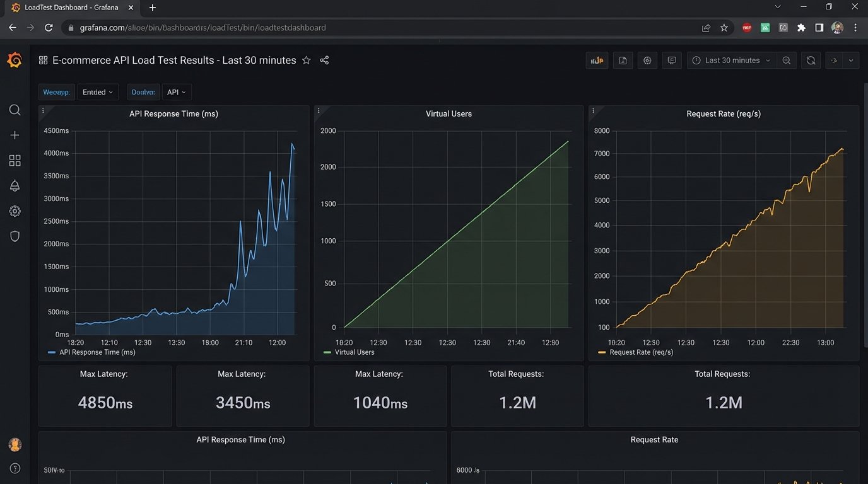This screenshot has width=868, height=484.
Task: Expand the Entded variable dropdown
Action: click(98, 92)
